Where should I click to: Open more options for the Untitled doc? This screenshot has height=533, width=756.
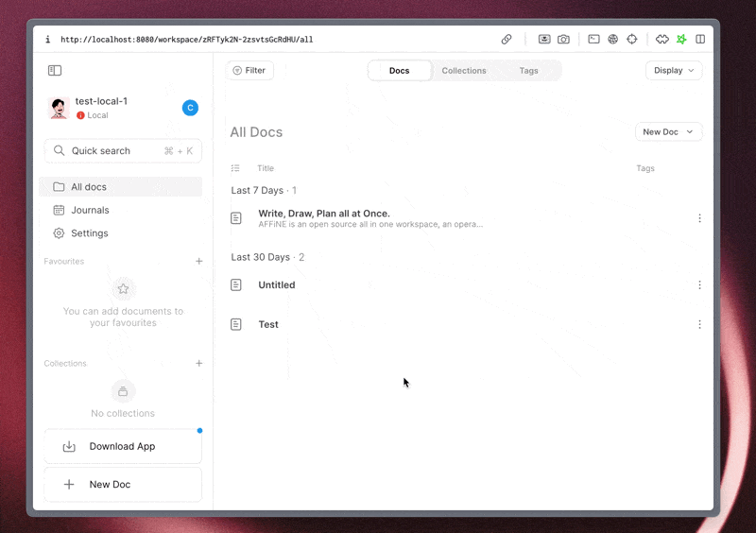[x=699, y=285]
